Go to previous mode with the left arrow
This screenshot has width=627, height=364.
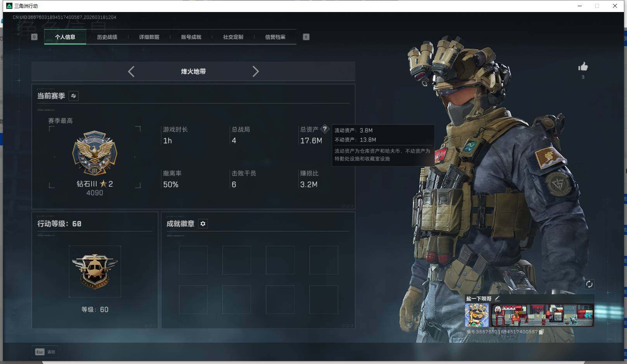[x=131, y=71]
